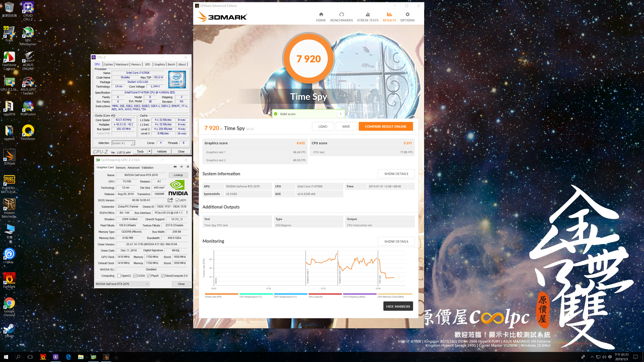Viewport: 644px width, 362px height.
Task: Open the Heaven Benchmark desktop icon
Action: tap(9, 208)
